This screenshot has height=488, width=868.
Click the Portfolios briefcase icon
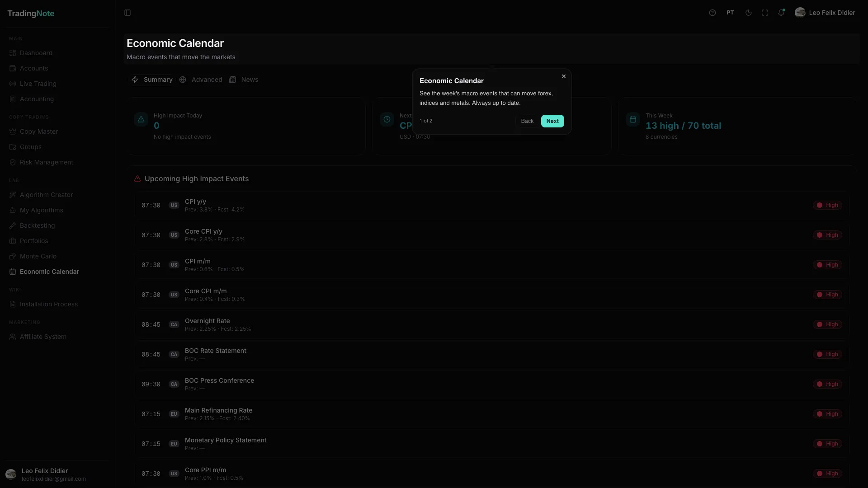point(13,241)
